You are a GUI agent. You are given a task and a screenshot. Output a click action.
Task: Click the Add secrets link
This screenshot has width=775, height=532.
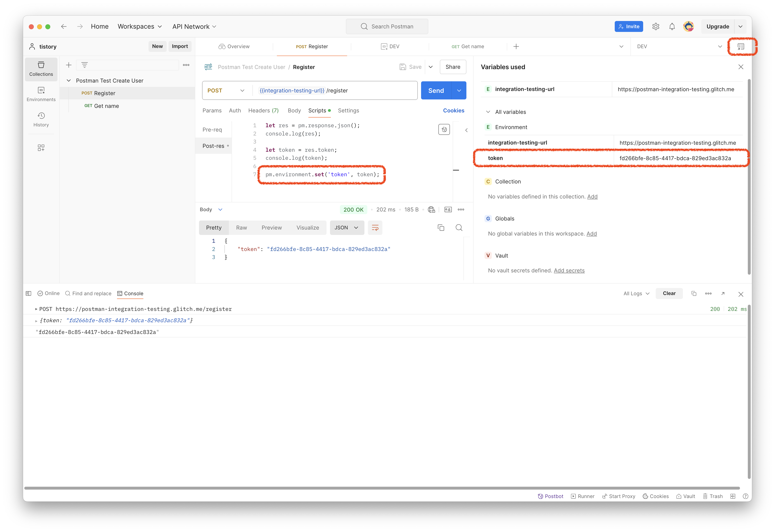[569, 271]
